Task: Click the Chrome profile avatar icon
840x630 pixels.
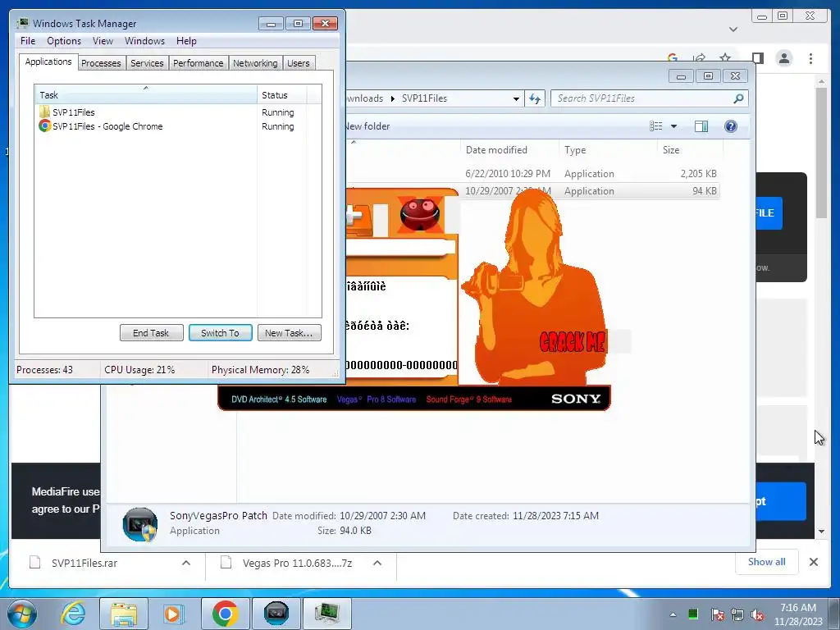Action: pos(783,58)
